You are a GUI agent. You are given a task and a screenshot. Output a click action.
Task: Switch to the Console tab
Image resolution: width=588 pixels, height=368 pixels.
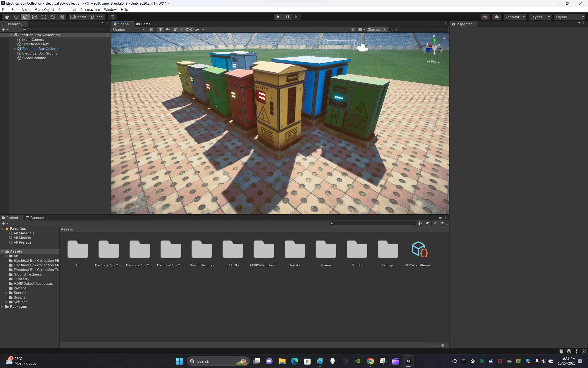35,218
